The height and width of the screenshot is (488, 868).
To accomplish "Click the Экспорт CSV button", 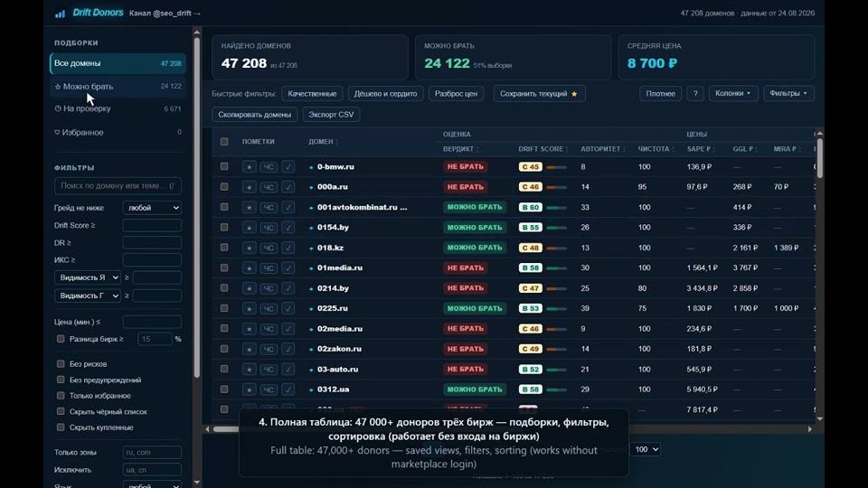I will (331, 115).
